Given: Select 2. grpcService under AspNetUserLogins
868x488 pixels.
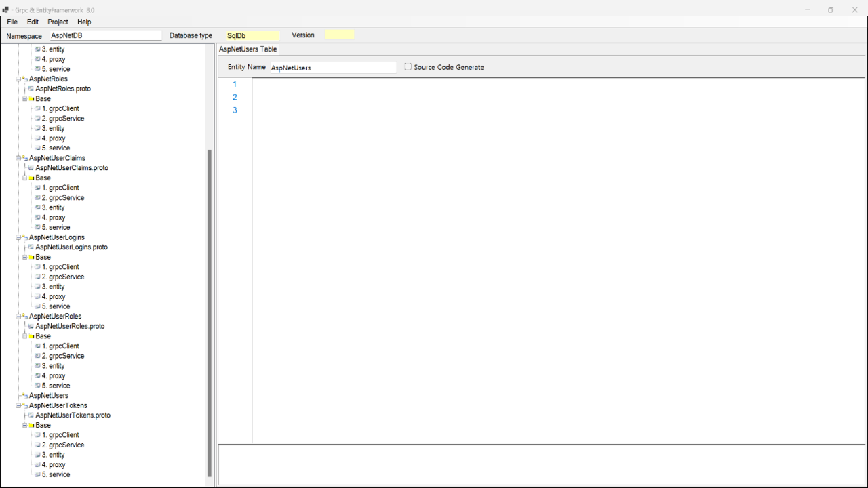Looking at the screenshot, I should coord(63,277).
